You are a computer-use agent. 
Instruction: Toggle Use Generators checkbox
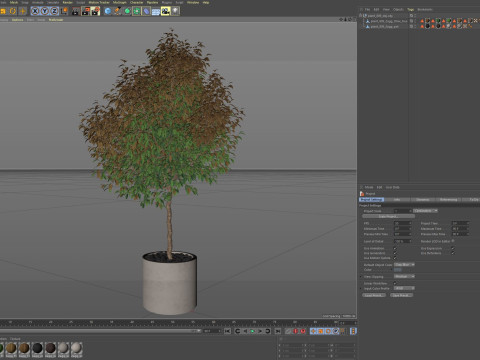pos(395,253)
